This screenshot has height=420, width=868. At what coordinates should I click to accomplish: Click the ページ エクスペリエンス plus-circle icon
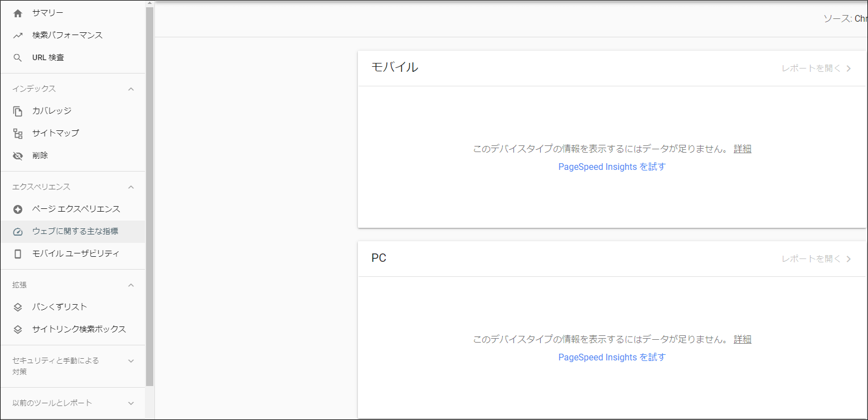click(x=18, y=209)
